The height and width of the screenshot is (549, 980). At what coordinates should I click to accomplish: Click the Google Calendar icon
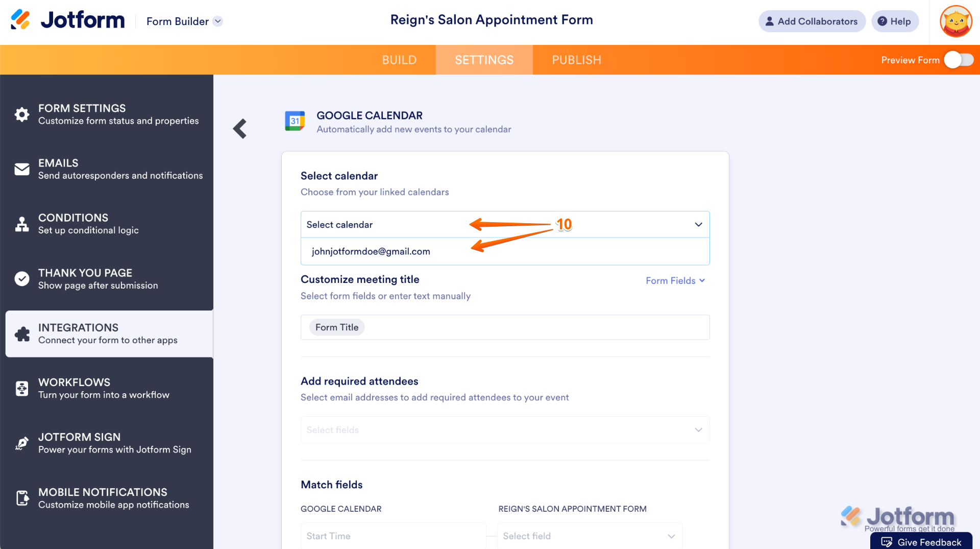295,122
